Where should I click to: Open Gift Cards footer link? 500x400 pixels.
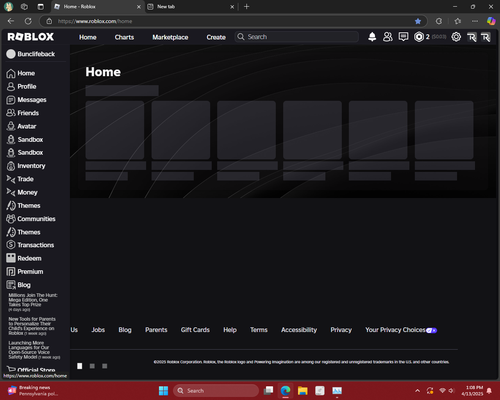(195, 330)
